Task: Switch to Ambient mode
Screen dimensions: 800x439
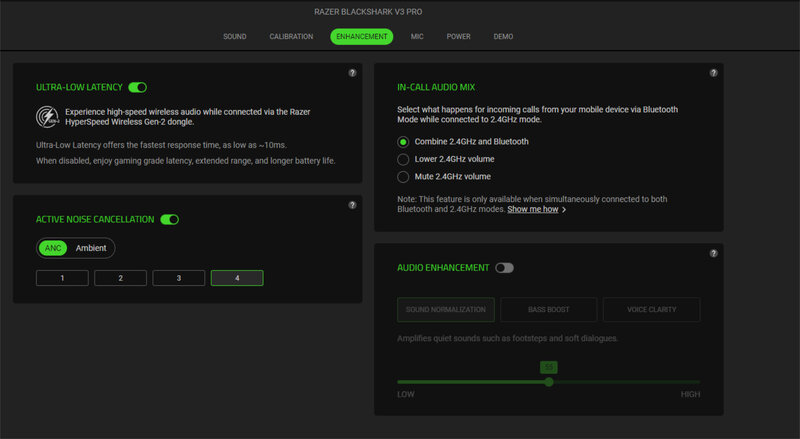Action: click(91, 248)
